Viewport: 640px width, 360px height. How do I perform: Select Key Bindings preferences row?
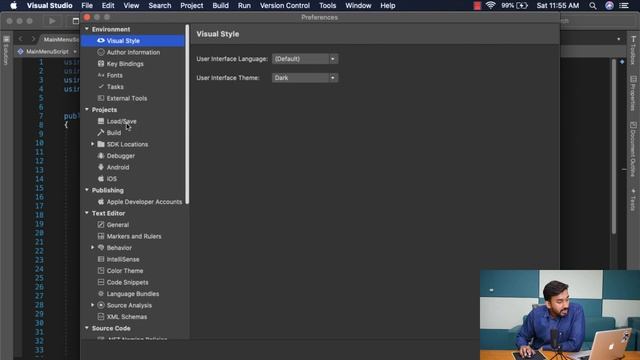[x=133, y=64]
